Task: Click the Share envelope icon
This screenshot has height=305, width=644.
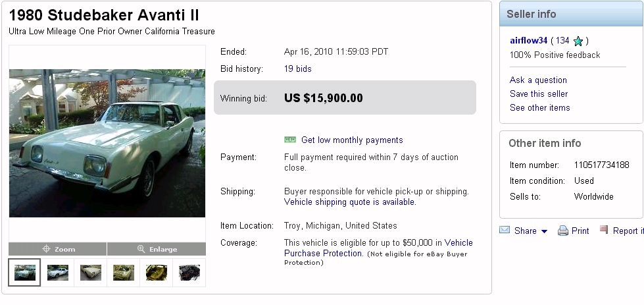Action: [x=505, y=231]
